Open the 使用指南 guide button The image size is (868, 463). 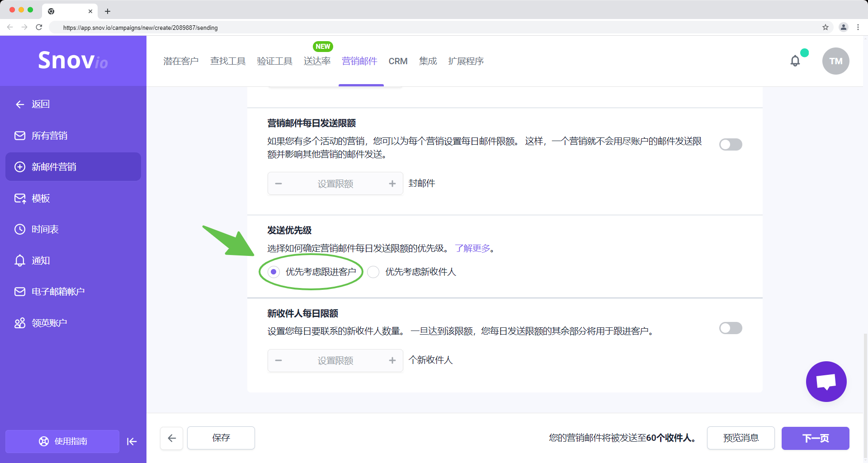[x=62, y=441]
